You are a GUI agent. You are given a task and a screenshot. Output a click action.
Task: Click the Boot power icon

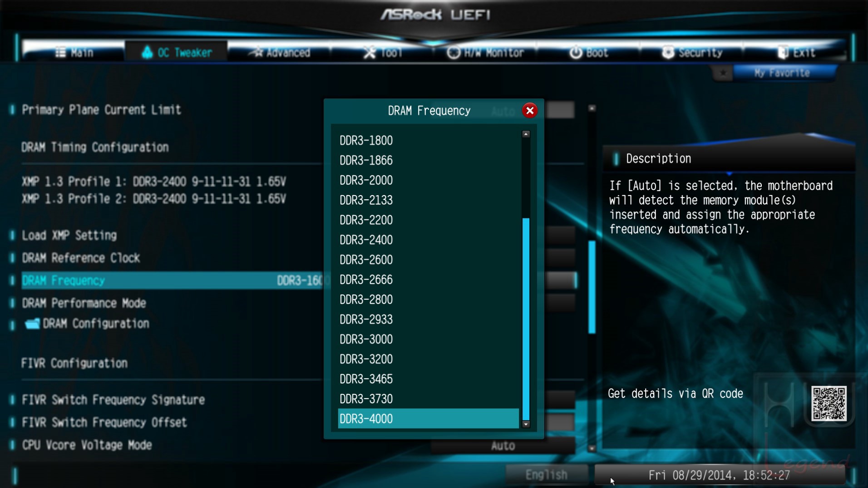click(576, 53)
